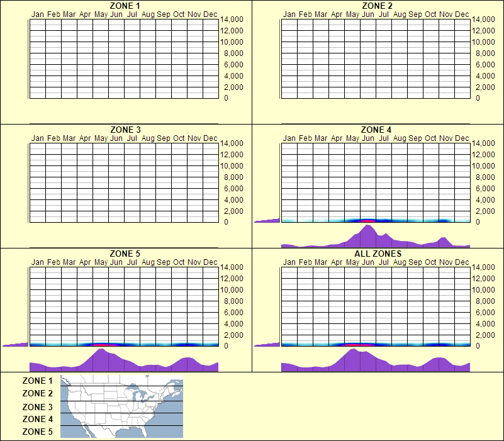Click the November hotspot in ZONE 4 heat strip

coord(443,221)
